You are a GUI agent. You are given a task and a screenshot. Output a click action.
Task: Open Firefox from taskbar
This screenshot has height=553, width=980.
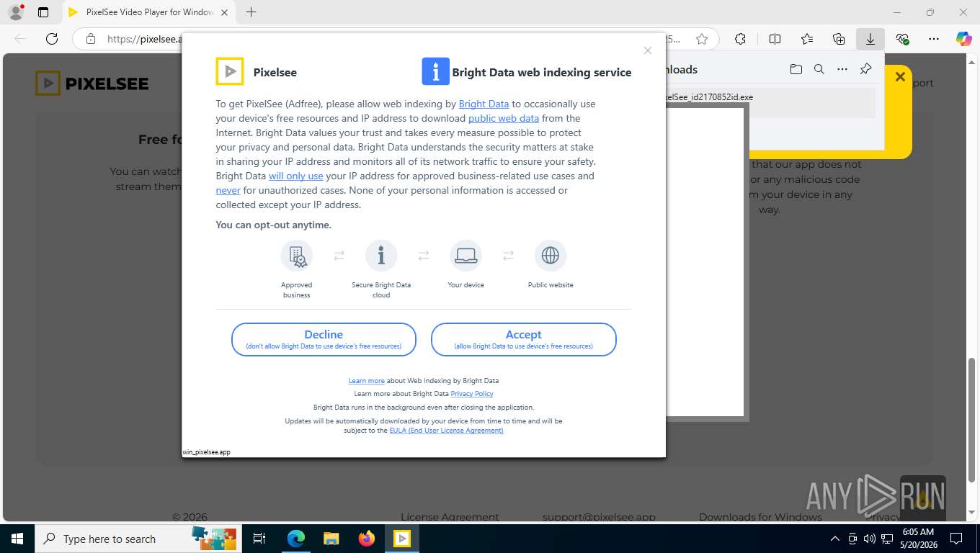(367, 539)
